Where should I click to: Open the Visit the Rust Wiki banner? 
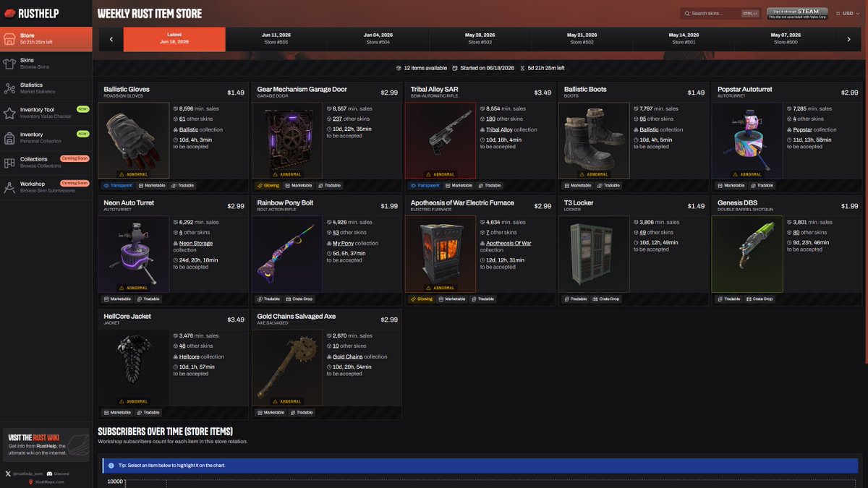(x=46, y=445)
